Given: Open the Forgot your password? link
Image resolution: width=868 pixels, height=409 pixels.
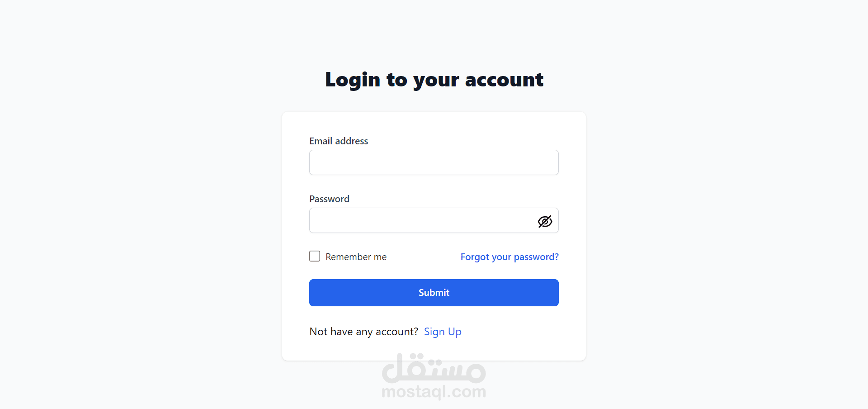Looking at the screenshot, I should pyautogui.click(x=509, y=257).
